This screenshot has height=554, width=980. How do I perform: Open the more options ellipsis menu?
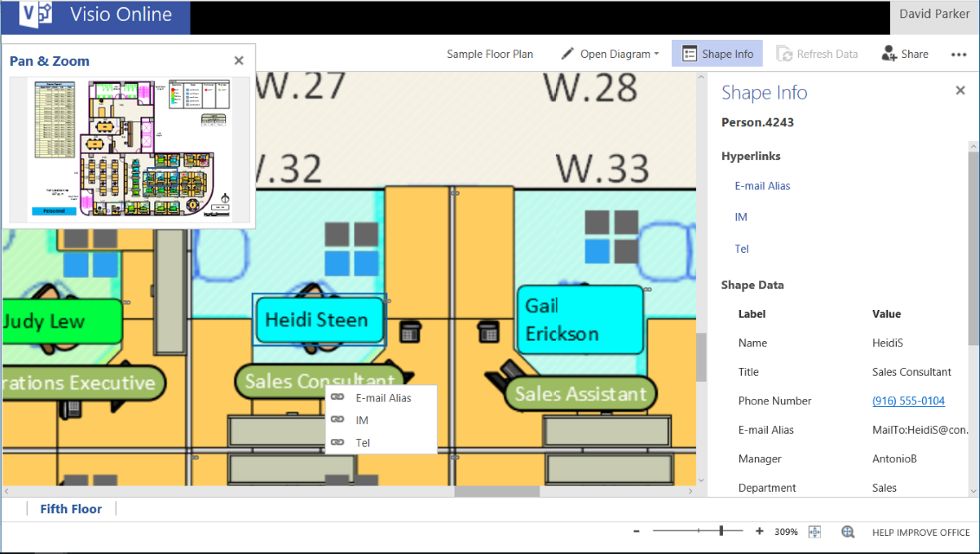tap(958, 55)
